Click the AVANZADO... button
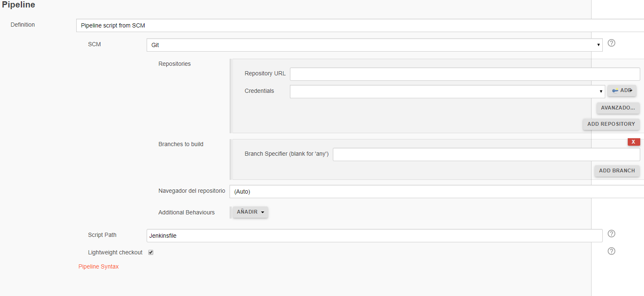 (x=618, y=108)
